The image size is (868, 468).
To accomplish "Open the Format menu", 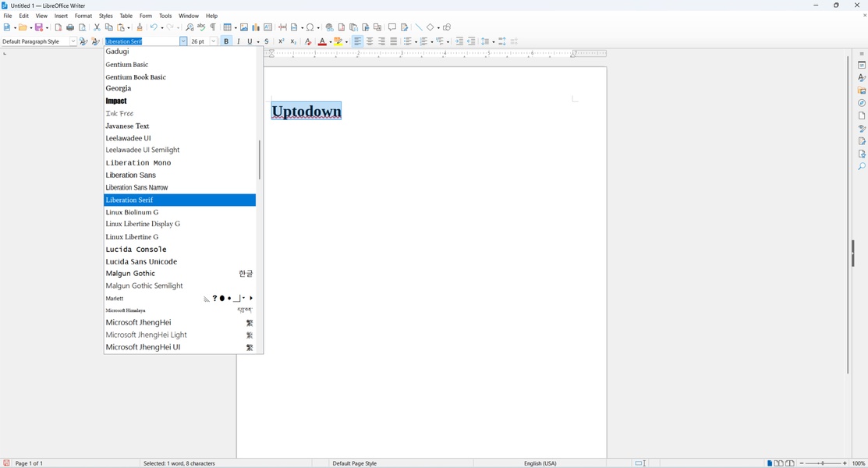I will pyautogui.click(x=83, y=16).
